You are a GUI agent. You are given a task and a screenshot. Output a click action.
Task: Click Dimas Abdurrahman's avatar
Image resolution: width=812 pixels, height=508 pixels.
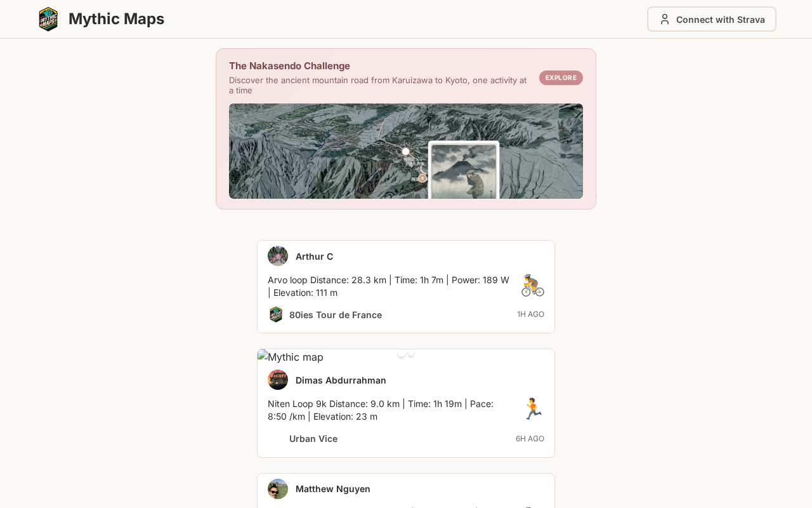pyautogui.click(x=278, y=380)
